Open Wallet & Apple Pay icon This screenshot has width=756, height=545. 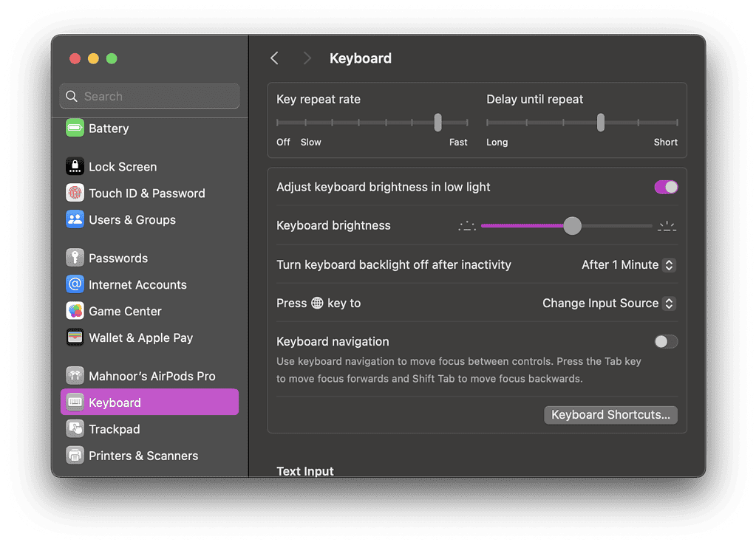click(75, 338)
